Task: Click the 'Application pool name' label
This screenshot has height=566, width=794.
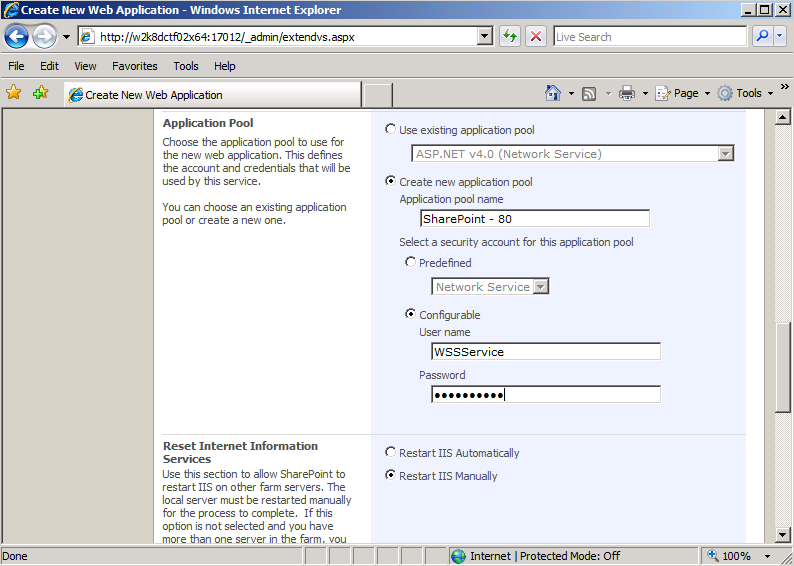Action: coord(451,199)
